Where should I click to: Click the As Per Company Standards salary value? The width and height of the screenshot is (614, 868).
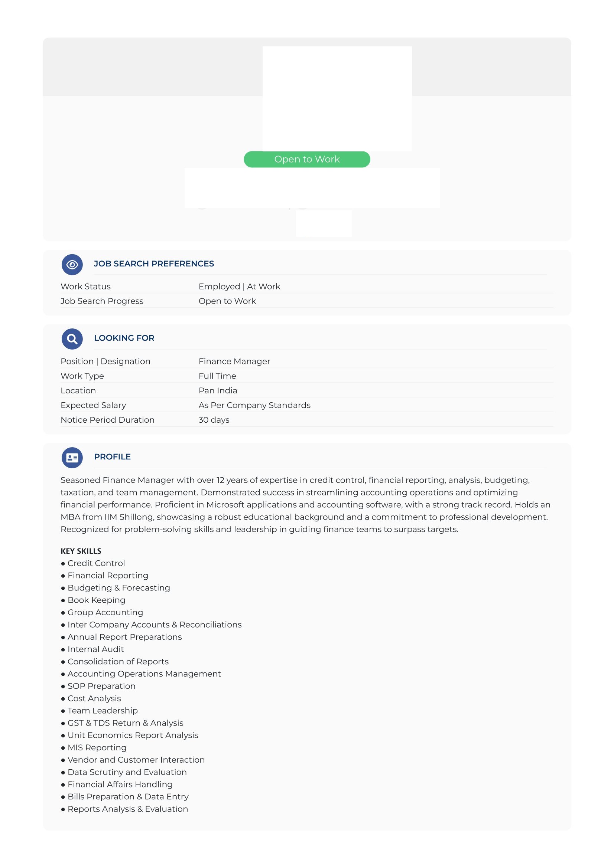(x=254, y=405)
